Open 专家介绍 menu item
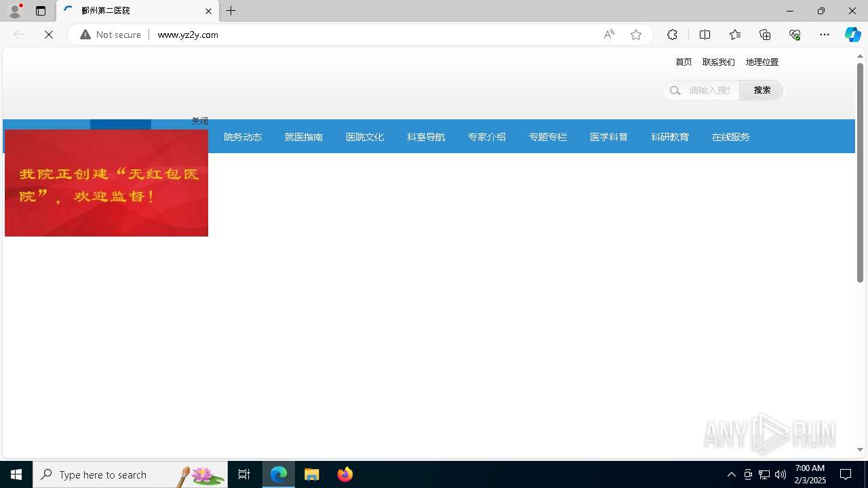868x488 pixels. (x=487, y=137)
